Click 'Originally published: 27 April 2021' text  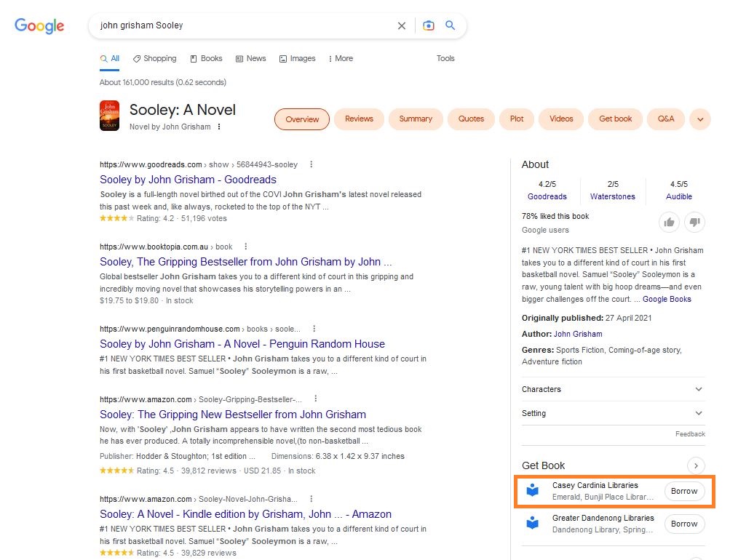tap(587, 318)
